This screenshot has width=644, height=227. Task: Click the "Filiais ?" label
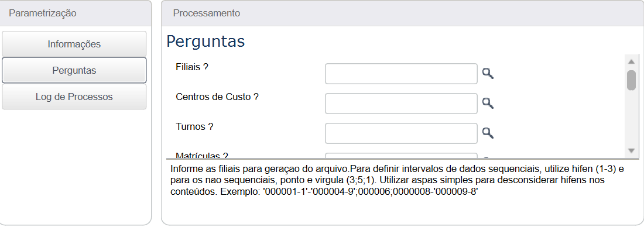click(192, 67)
